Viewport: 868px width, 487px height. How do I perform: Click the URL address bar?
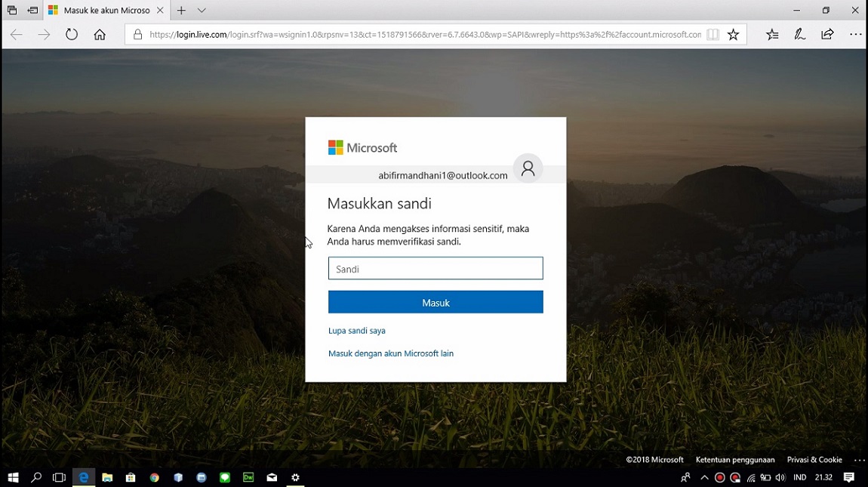(x=423, y=35)
